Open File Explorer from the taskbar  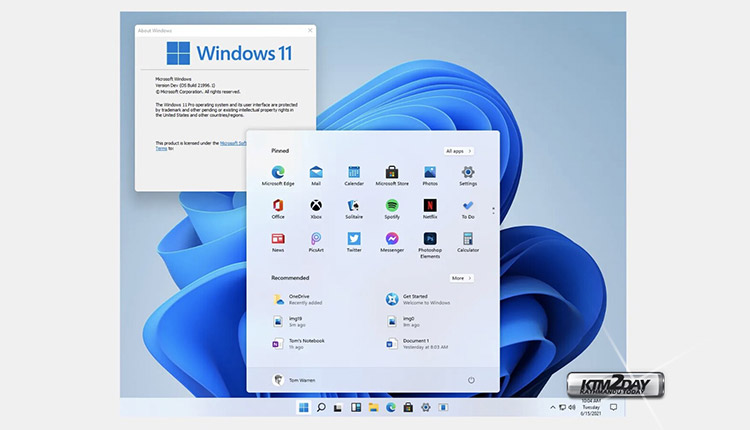[373, 407]
